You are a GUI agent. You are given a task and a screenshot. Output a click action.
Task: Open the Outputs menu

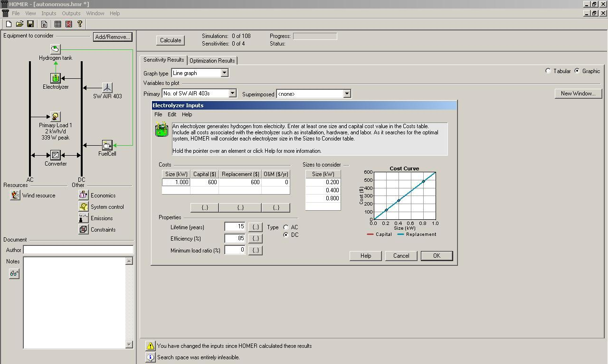71,13
